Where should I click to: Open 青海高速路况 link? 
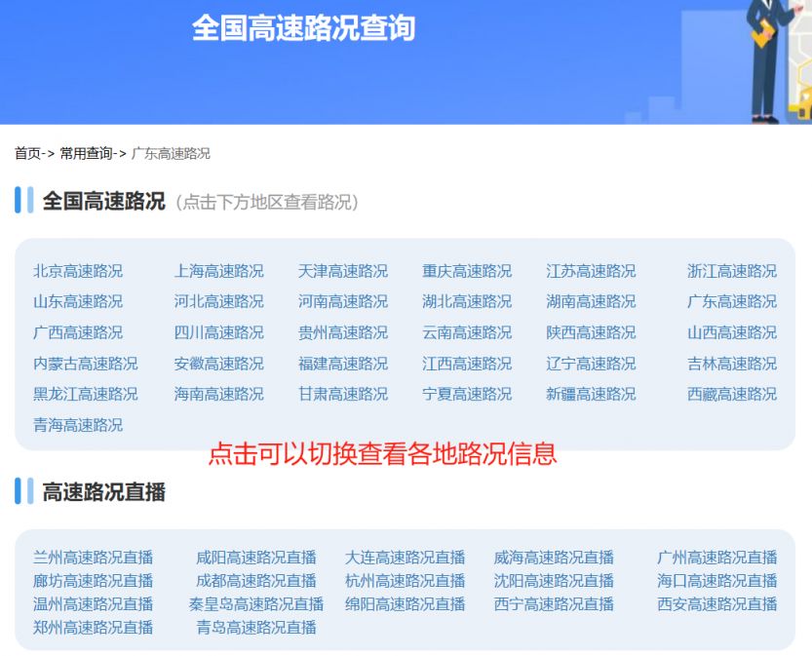(x=78, y=425)
